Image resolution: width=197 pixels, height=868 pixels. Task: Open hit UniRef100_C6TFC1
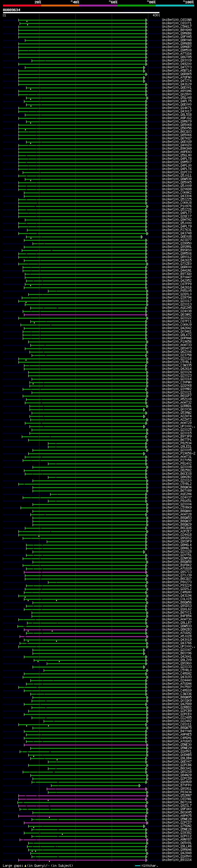[176, 321]
